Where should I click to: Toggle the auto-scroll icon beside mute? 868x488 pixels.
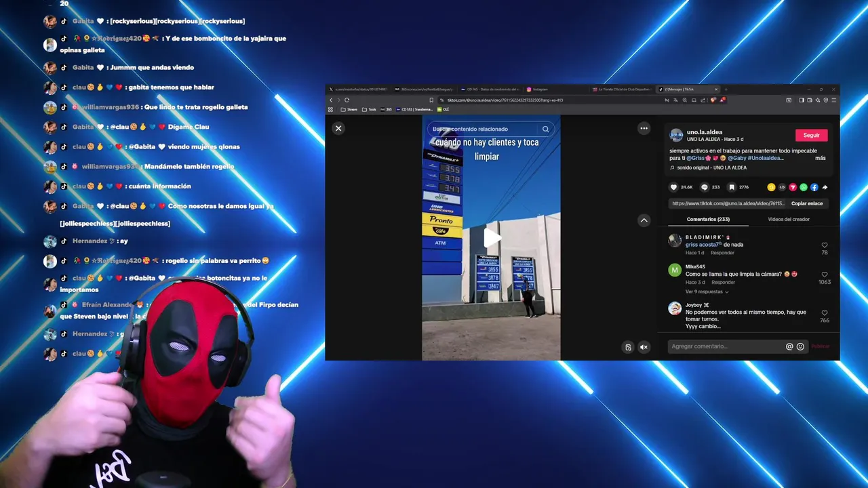click(x=628, y=347)
